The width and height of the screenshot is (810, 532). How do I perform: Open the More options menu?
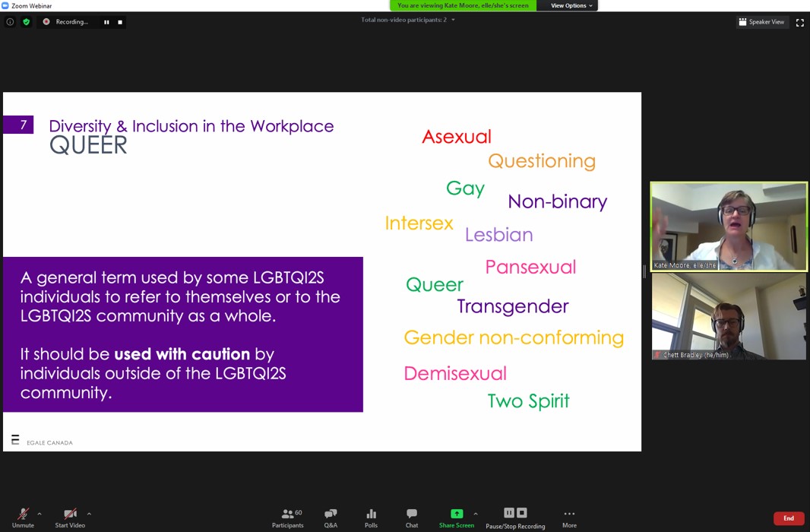click(x=569, y=518)
